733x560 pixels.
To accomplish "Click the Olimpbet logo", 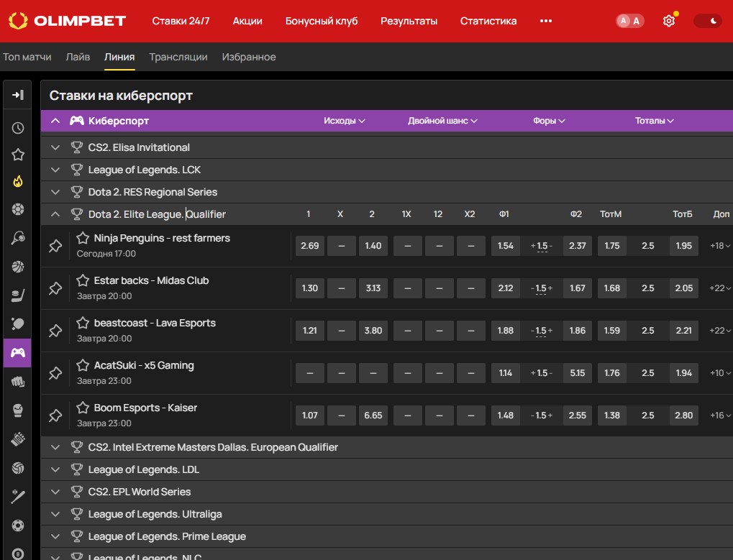I will (68, 21).
